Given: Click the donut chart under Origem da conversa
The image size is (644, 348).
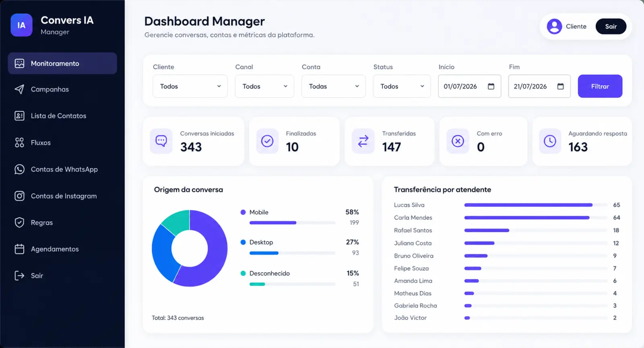Looking at the screenshot, I should 190,248.
